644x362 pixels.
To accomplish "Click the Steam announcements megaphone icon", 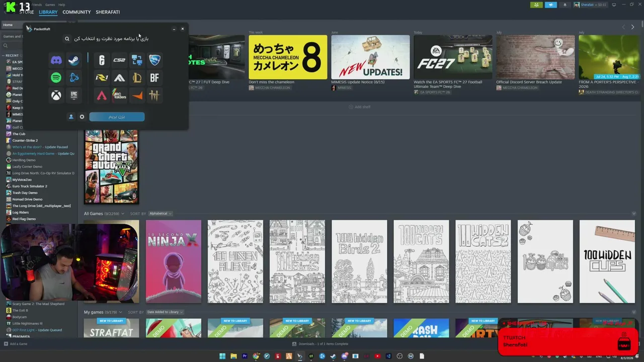I will tap(551, 5).
